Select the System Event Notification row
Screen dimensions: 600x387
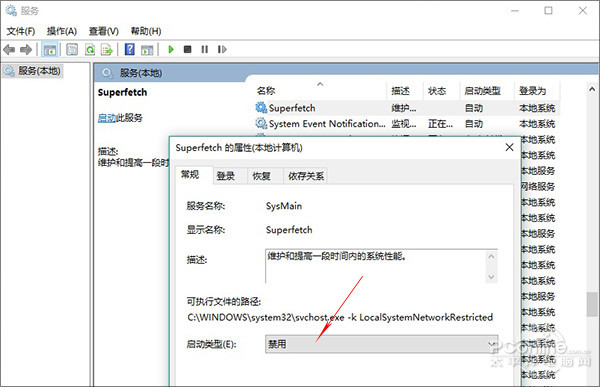pyautogui.click(x=407, y=124)
